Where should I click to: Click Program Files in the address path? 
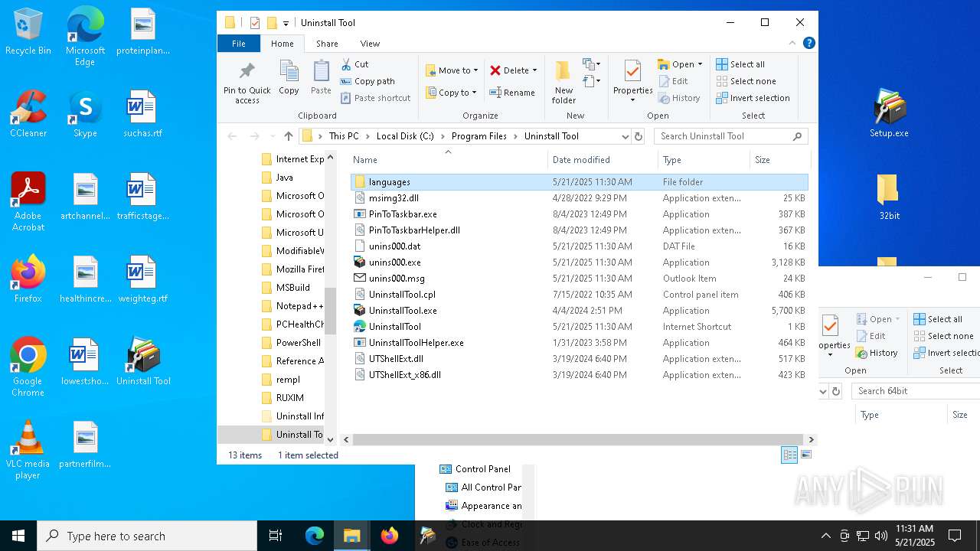coord(479,136)
